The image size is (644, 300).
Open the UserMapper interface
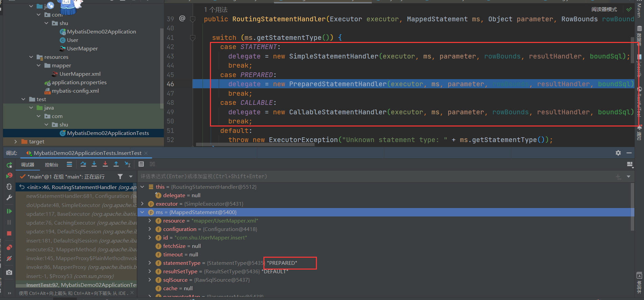(82, 48)
